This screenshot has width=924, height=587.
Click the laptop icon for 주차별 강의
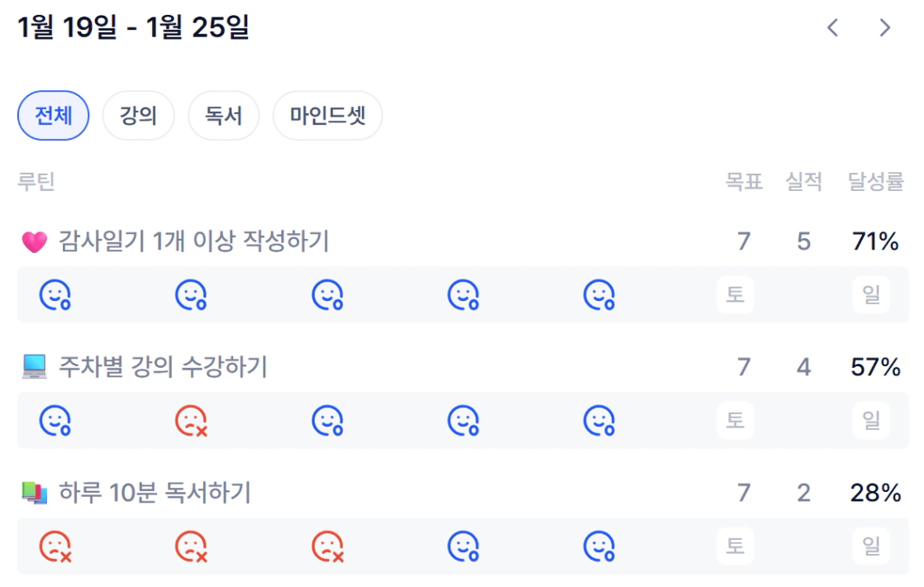click(34, 367)
